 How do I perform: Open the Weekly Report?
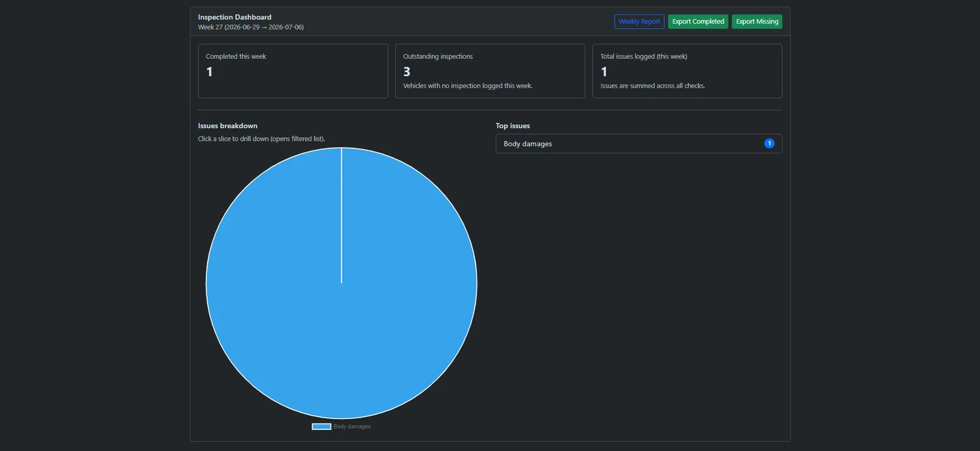coord(639,22)
